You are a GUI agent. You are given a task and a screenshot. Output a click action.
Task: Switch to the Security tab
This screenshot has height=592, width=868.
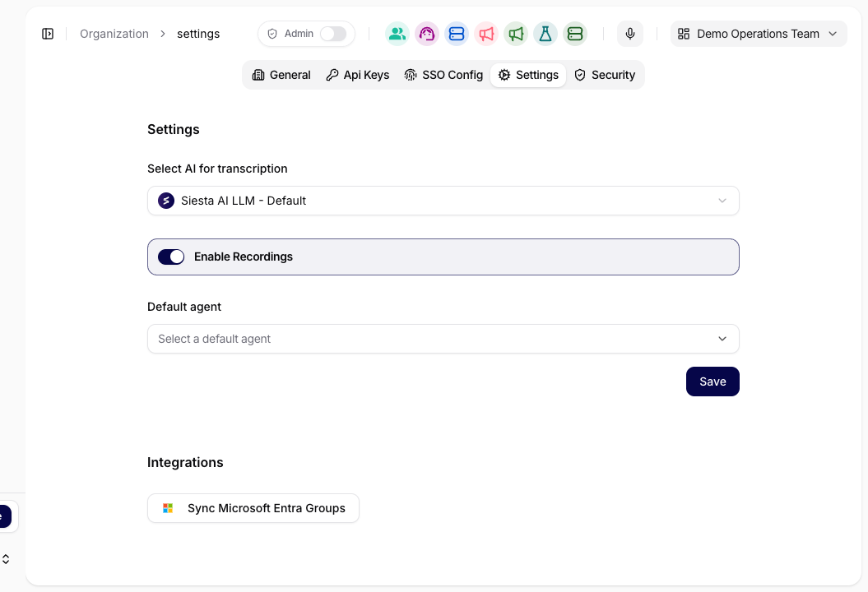[x=605, y=75]
